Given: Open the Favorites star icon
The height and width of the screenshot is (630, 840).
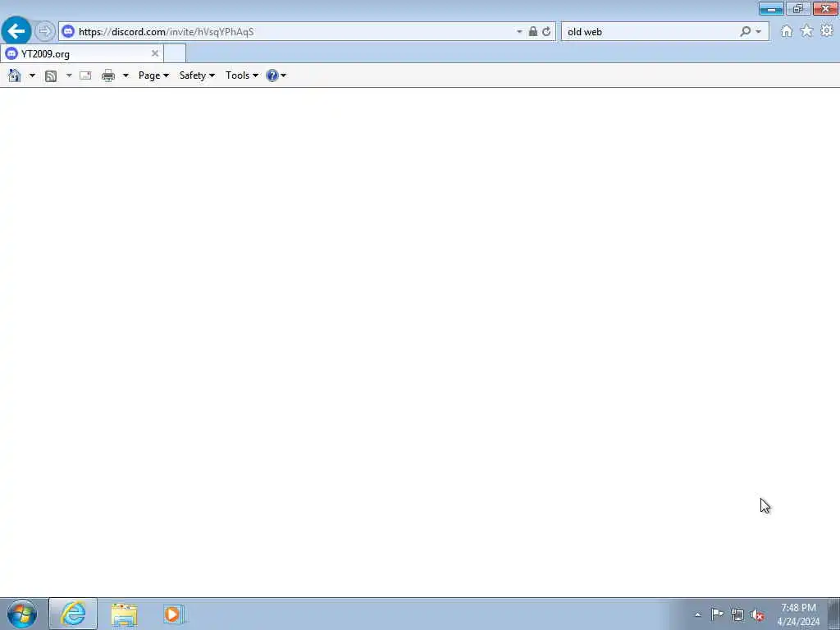Looking at the screenshot, I should [806, 31].
